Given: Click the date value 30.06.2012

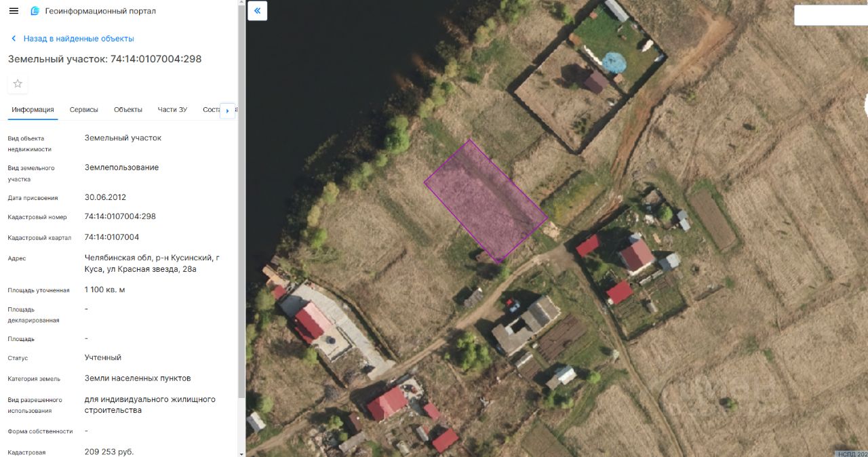Looking at the screenshot, I should (105, 197).
